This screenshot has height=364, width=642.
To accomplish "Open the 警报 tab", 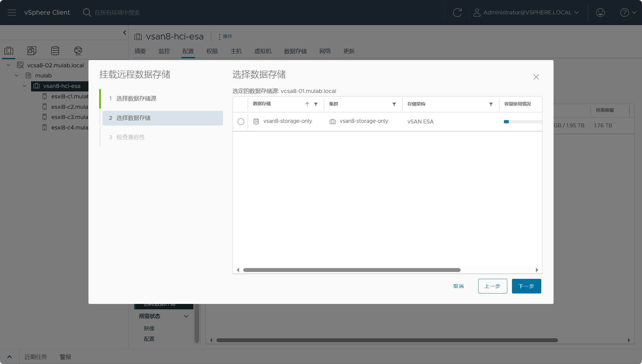I will click(x=65, y=357).
